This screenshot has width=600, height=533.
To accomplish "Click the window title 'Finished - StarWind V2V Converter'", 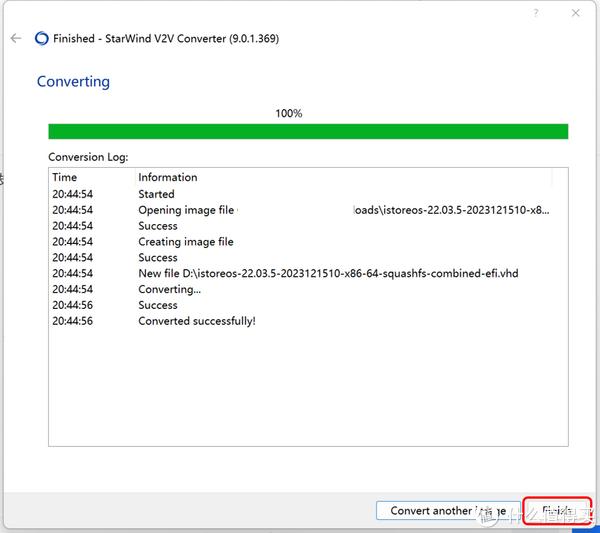I will point(166,39).
